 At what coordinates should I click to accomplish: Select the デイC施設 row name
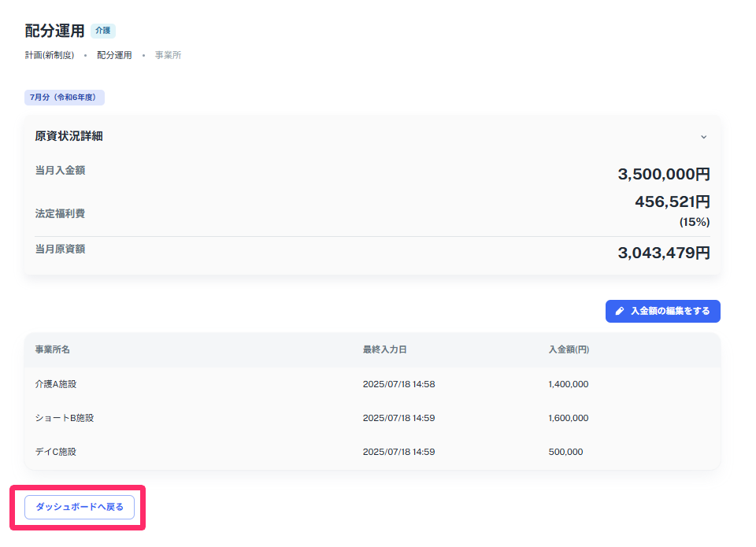(56, 452)
